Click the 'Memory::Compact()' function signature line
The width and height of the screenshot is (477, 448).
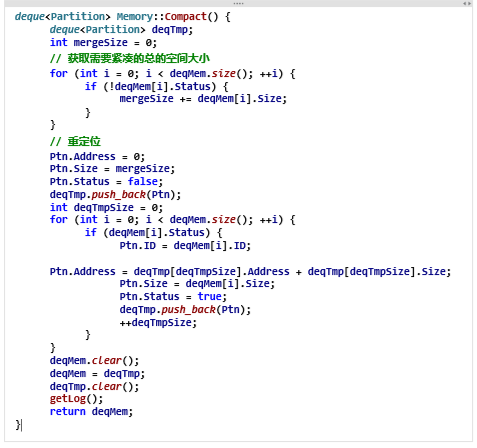point(122,17)
